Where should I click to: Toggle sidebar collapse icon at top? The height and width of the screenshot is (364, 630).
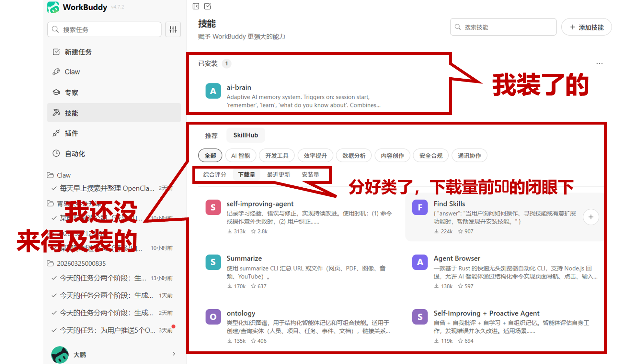click(196, 6)
